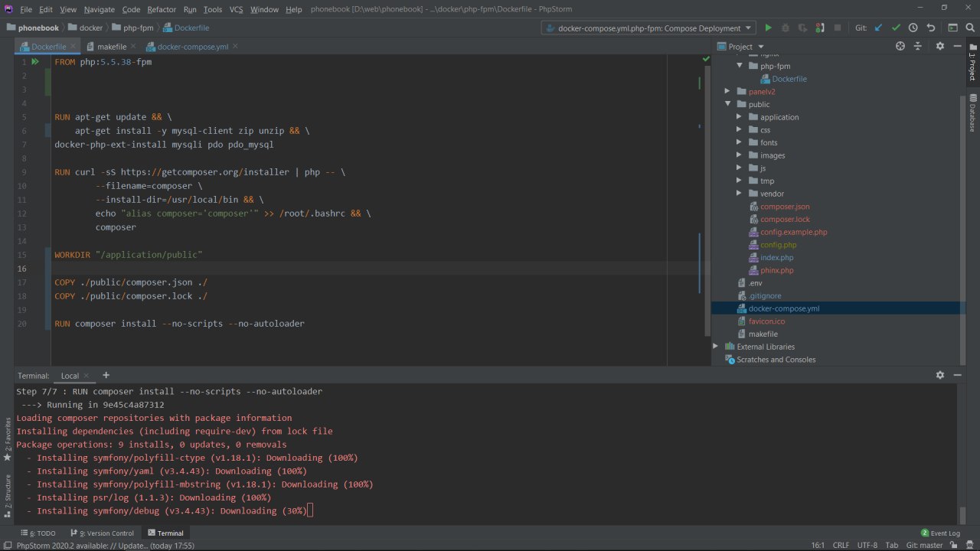Click tool windows toggle icon in status bar corner

point(6,546)
